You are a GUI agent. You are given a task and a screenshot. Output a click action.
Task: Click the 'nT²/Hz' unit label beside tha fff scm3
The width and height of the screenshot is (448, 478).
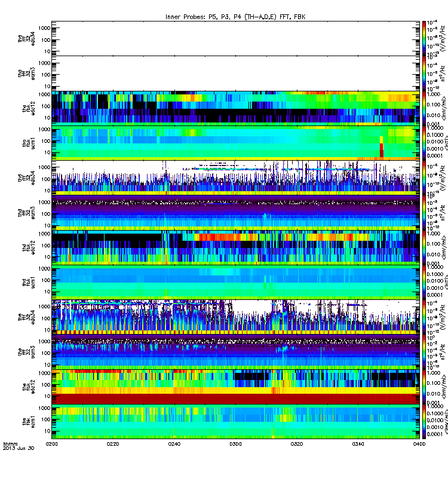[x=444, y=74]
